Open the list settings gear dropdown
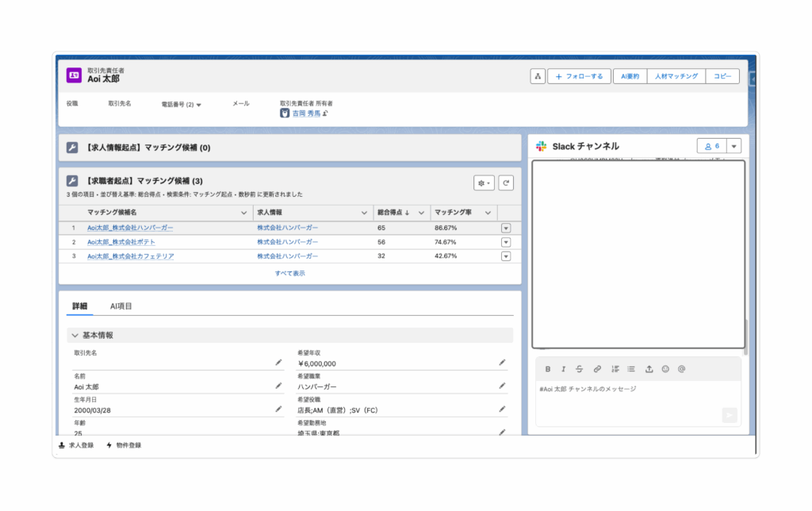Viewport: 812px width, 511px height. (x=484, y=182)
